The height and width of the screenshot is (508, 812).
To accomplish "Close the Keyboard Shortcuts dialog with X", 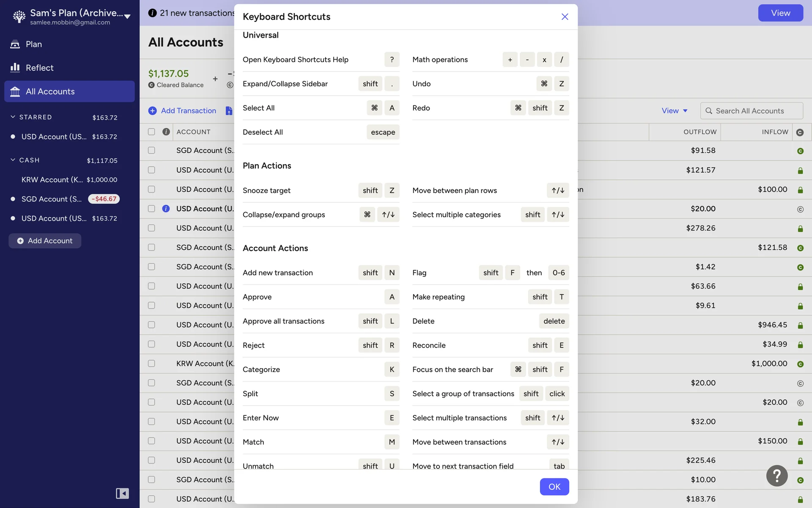I will [565, 17].
